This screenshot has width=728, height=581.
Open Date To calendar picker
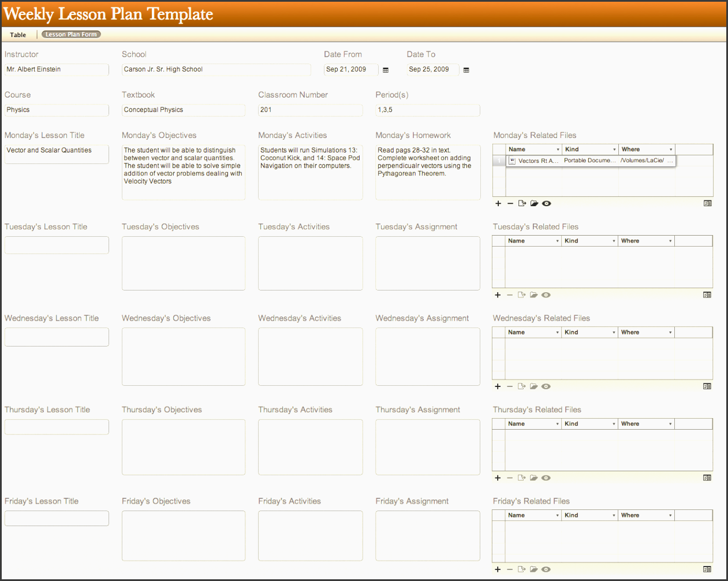pyautogui.click(x=466, y=70)
